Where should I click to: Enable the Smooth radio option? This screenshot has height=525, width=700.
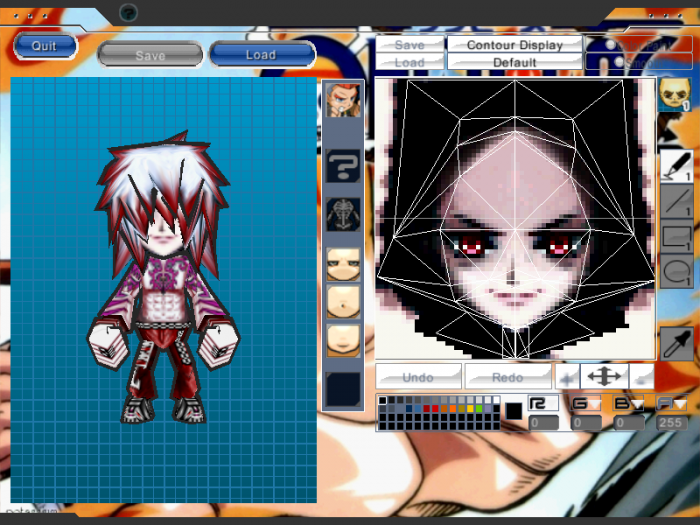click(619, 62)
